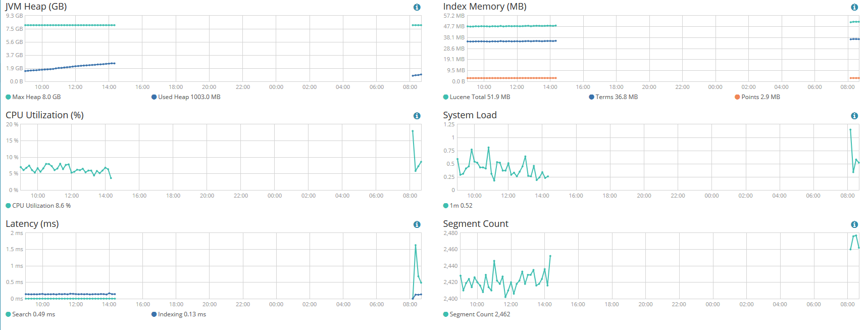868x330 pixels.
Task: Open the Index Memory chart info icon
Action: coord(854,7)
